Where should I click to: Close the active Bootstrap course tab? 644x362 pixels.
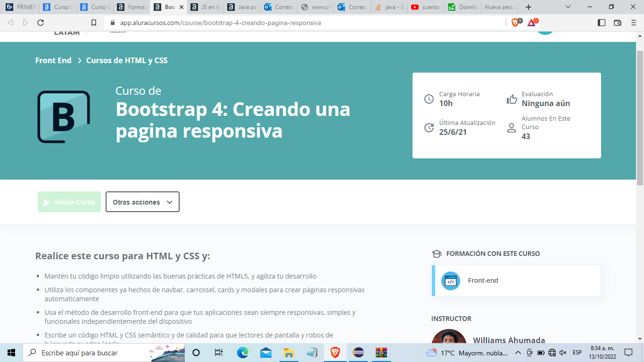tap(182, 7)
